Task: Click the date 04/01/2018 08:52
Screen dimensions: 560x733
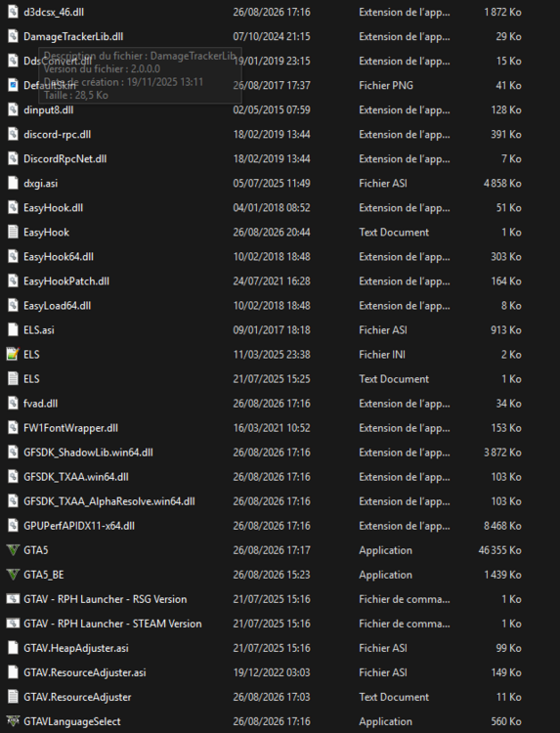Action: pos(272,207)
